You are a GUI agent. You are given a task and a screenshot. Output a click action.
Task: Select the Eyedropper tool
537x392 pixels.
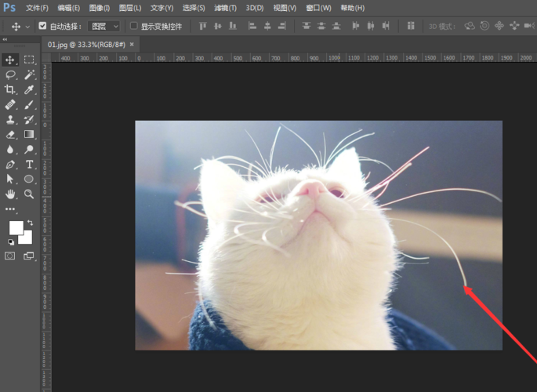pyautogui.click(x=30, y=89)
